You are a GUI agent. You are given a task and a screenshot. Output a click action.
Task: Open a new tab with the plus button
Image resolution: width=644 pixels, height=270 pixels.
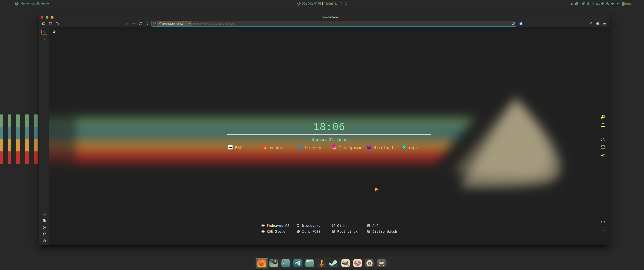44,39
